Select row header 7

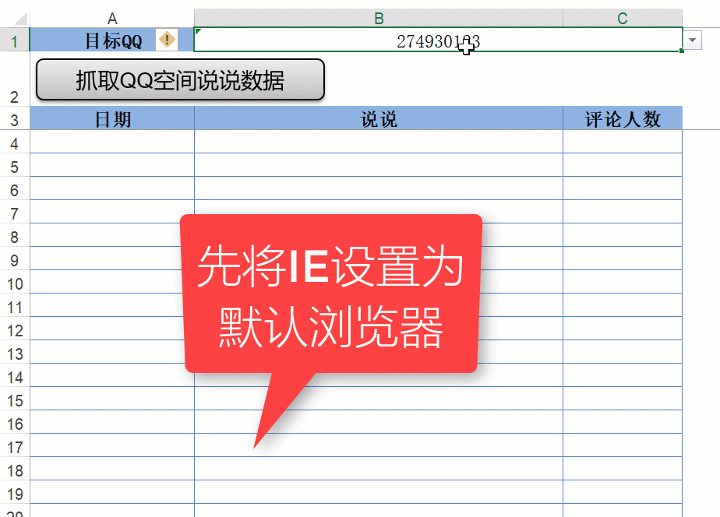point(14,214)
